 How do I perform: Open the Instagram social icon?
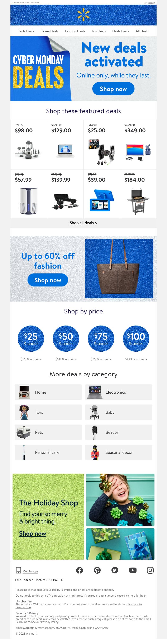150,570
